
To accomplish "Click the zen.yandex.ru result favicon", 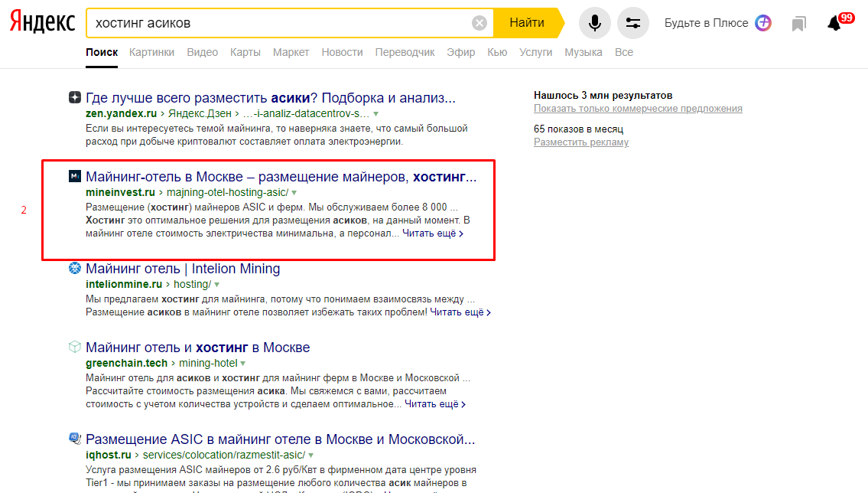I will [x=75, y=97].
